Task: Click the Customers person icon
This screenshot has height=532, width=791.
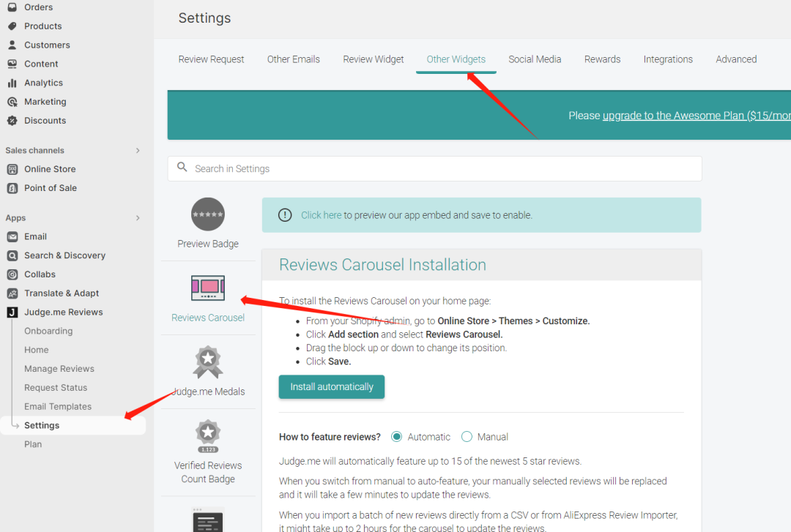Action: (x=12, y=45)
